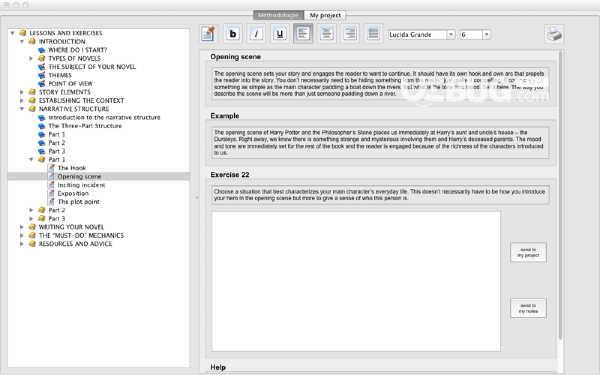Collapse the NARRATIVE STRUCTURE folder
This screenshot has width=600, height=375.
coord(22,109)
